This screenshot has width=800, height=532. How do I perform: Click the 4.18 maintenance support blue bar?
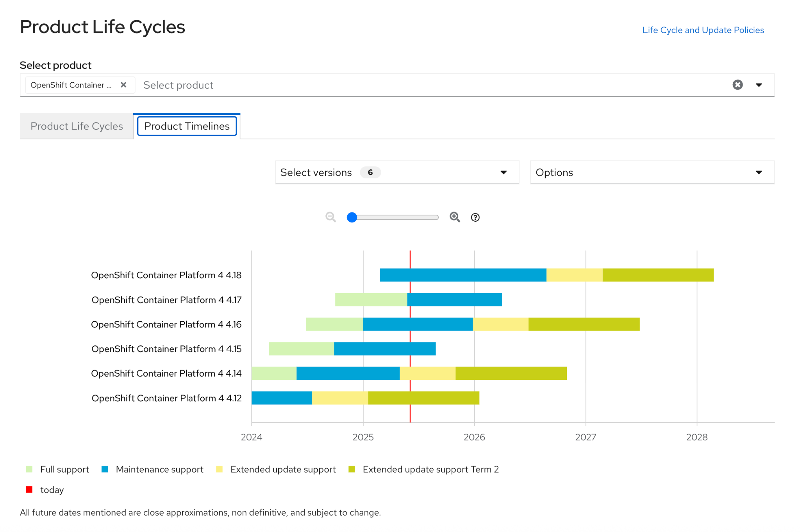click(463, 275)
